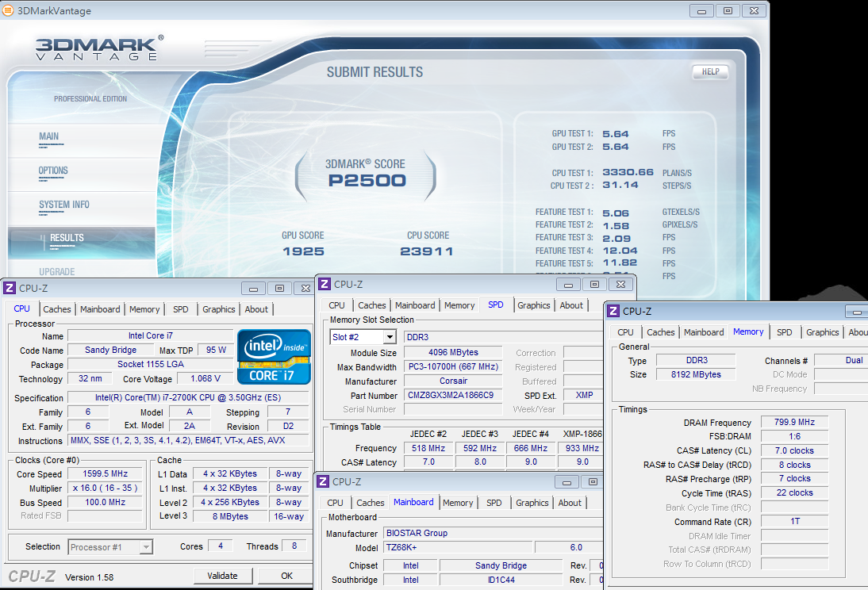
Task: Minimize the CPU-Z window showing the CPU tab
Action: pyautogui.click(x=253, y=289)
